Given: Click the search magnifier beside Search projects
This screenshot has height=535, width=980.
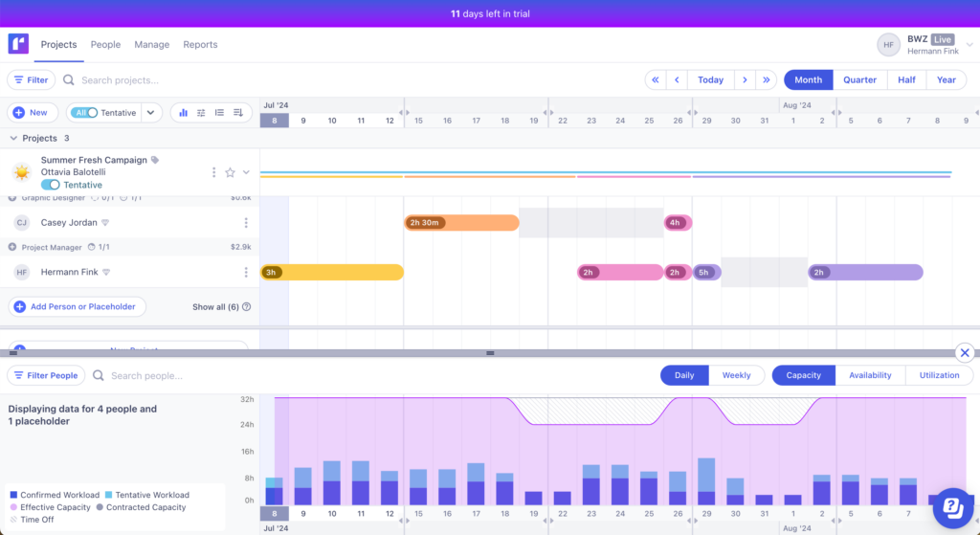Looking at the screenshot, I should pos(69,80).
